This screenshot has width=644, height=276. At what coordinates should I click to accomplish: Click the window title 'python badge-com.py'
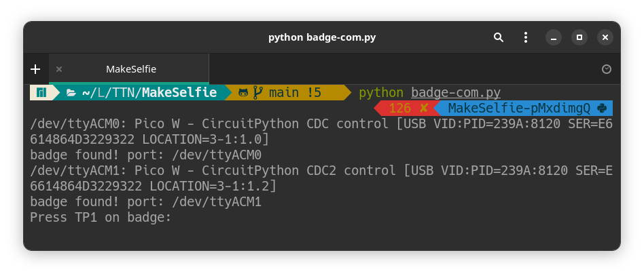(321, 37)
